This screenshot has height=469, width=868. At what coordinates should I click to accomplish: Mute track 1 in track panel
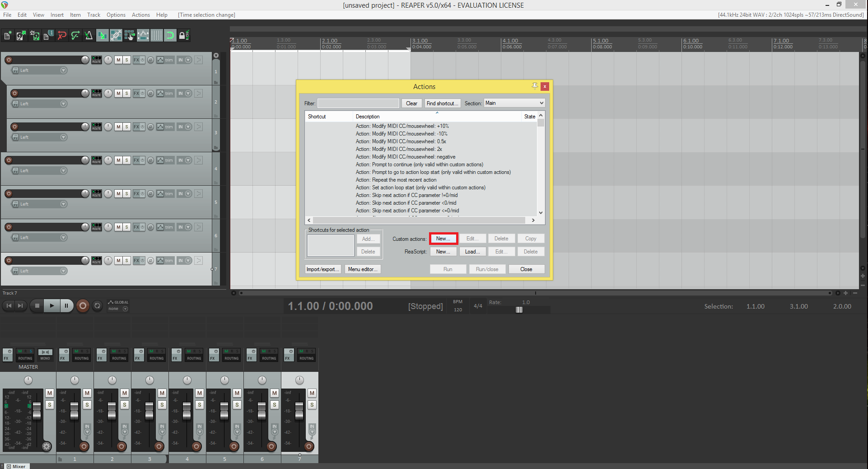point(118,60)
